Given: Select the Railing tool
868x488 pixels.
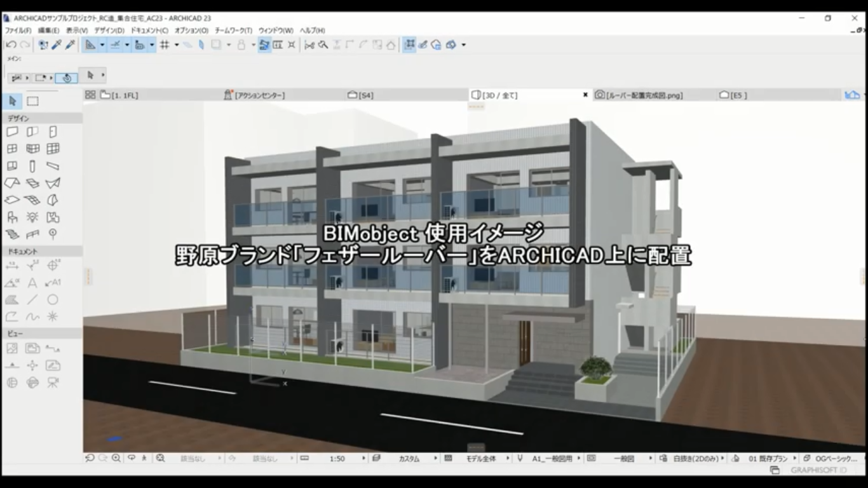Looking at the screenshot, I should click(32, 234).
